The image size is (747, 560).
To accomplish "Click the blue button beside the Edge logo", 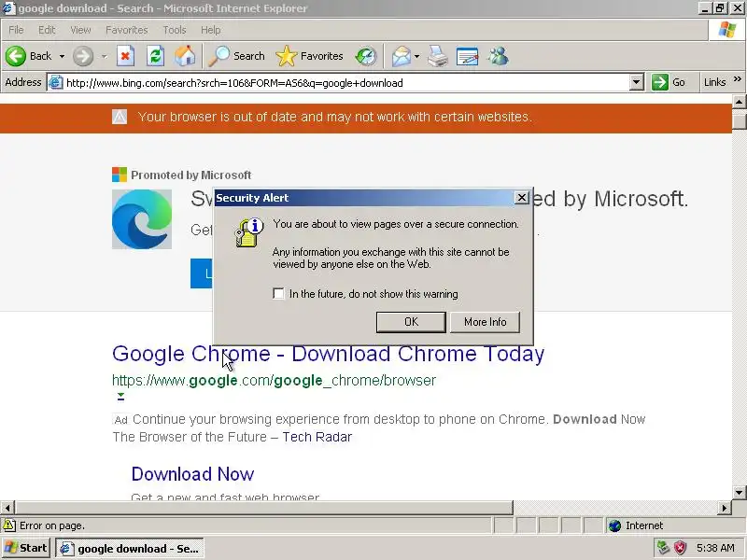I will point(202,273).
